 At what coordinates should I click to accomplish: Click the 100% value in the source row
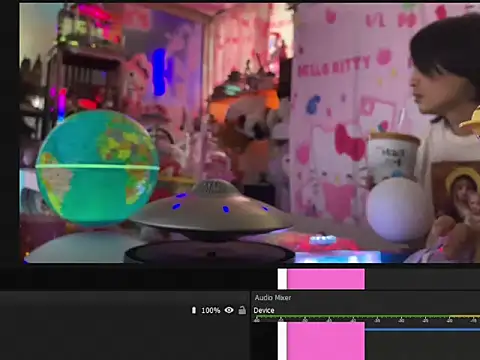pyautogui.click(x=211, y=310)
